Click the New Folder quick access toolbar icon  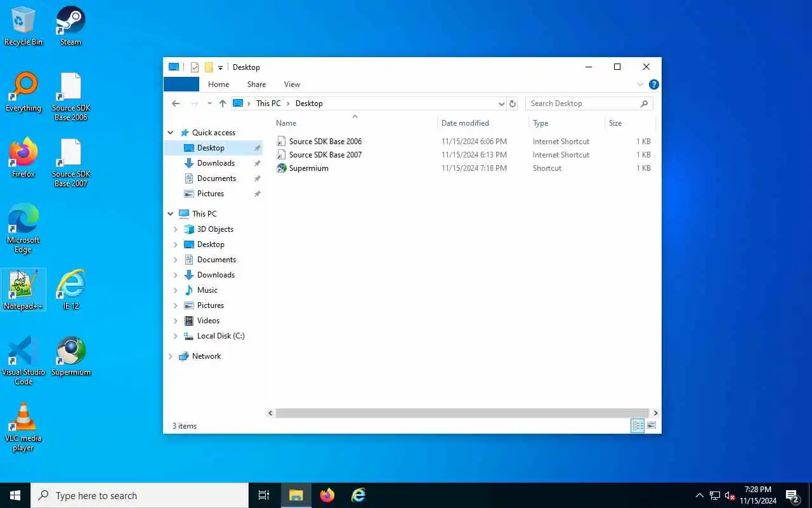209,67
